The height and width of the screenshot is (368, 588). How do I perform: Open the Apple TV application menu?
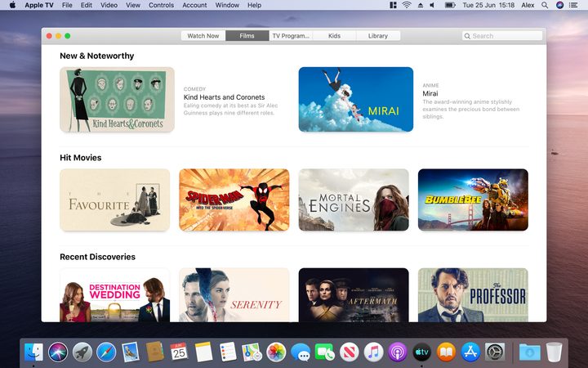tap(39, 5)
